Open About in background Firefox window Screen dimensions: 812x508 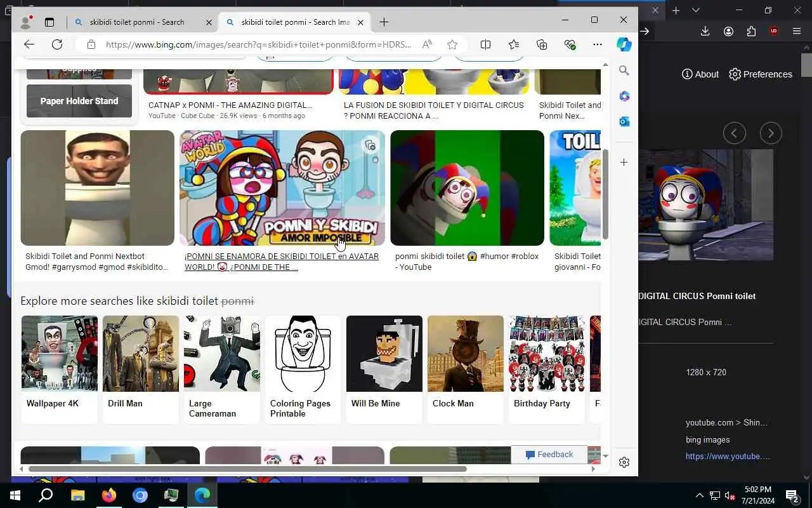pos(700,74)
